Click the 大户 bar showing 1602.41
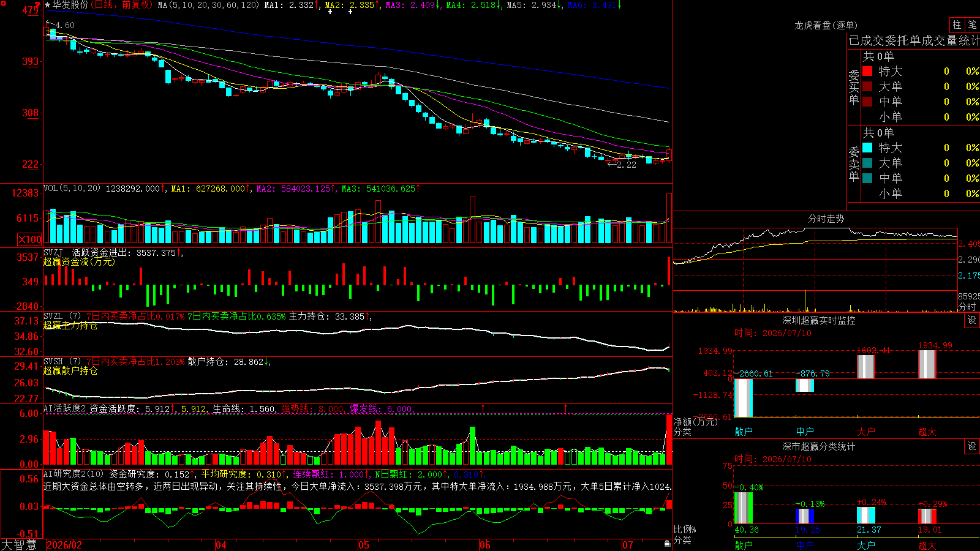The image size is (980, 551). click(866, 367)
